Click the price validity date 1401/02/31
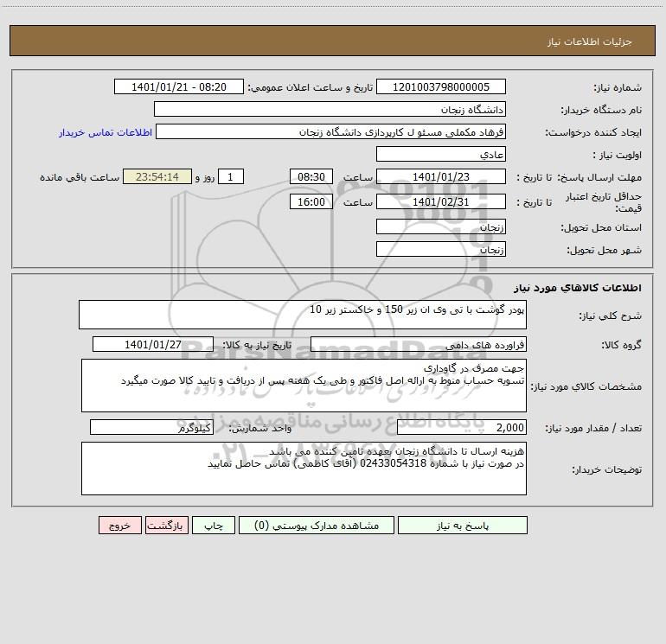Image resolution: width=666 pixels, height=644 pixels. tap(441, 202)
